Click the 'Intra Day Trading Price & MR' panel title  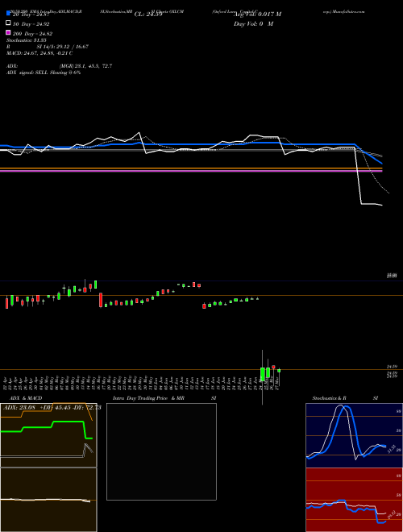[148, 398]
